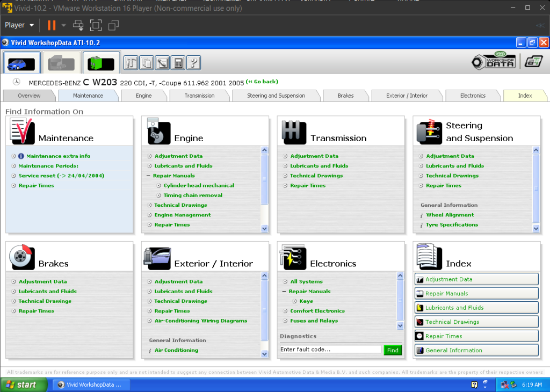This screenshot has width=550, height=392.
Task: Open Cylinder head mechanical repair manual
Action: pos(199,185)
